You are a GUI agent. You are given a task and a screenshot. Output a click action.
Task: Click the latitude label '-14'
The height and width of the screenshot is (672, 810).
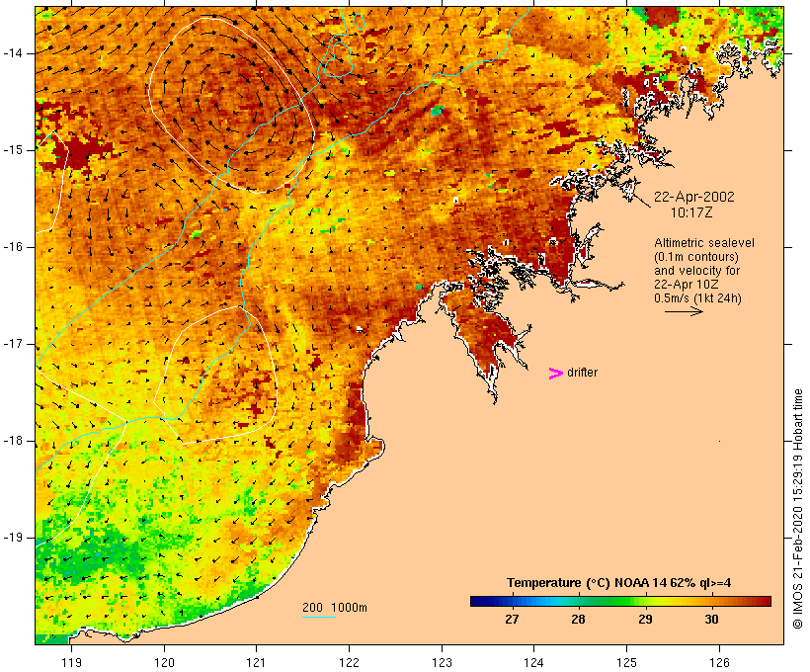pos(13,53)
